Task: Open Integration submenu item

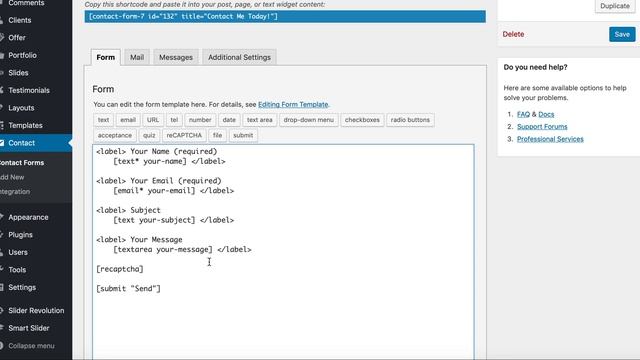Action: (15, 191)
